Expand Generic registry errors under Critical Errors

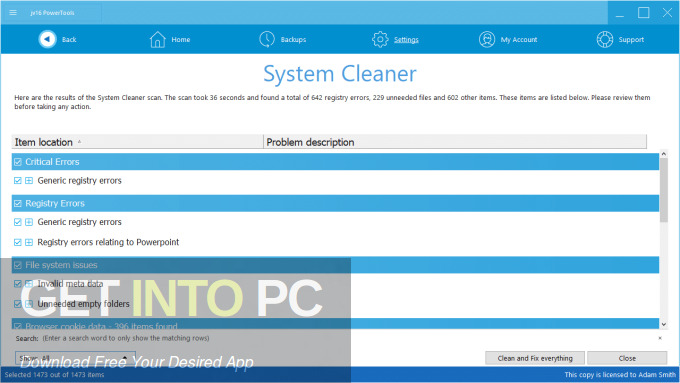29,180
